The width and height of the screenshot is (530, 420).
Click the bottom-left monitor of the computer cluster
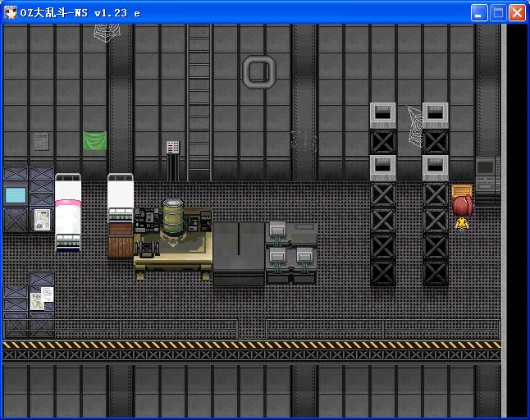[x=277, y=257]
